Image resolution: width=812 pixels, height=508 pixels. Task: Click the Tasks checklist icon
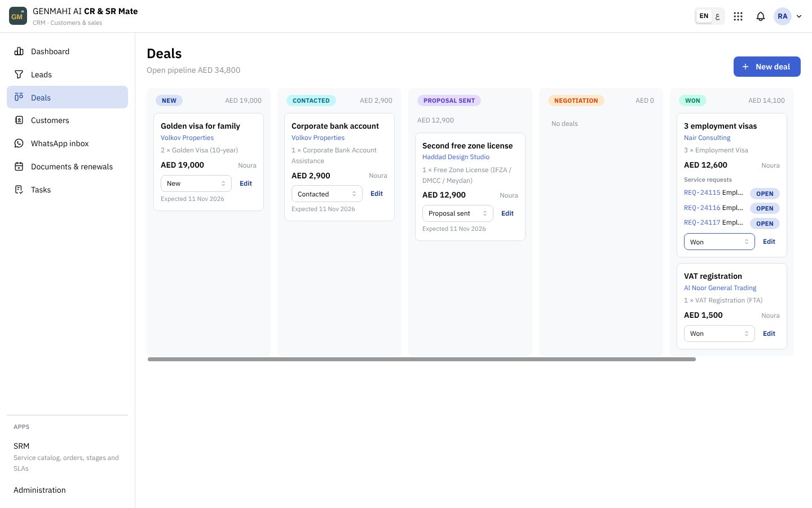coord(19,190)
